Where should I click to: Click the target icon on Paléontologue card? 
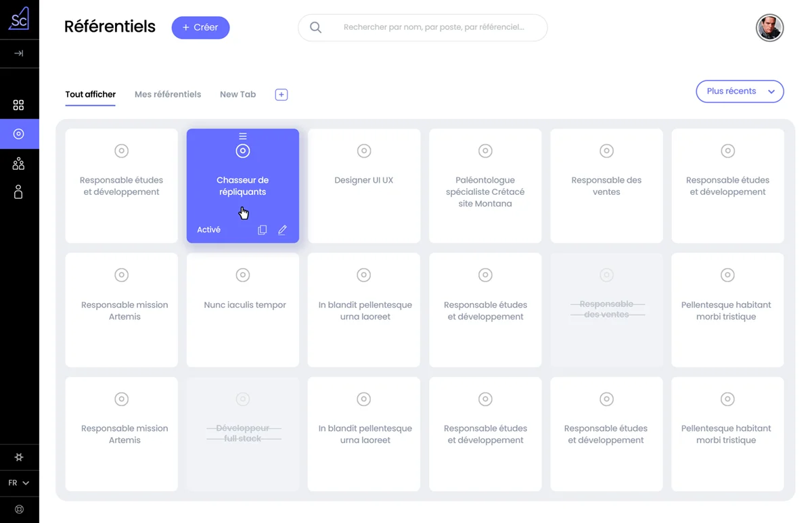pyautogui.click(x=485, y=151)
